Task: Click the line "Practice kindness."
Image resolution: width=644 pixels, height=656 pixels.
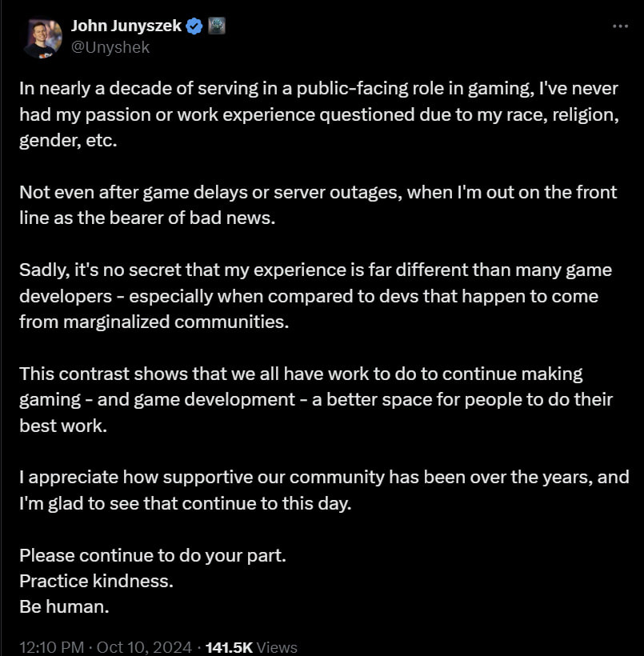Action: coord(96,581)
